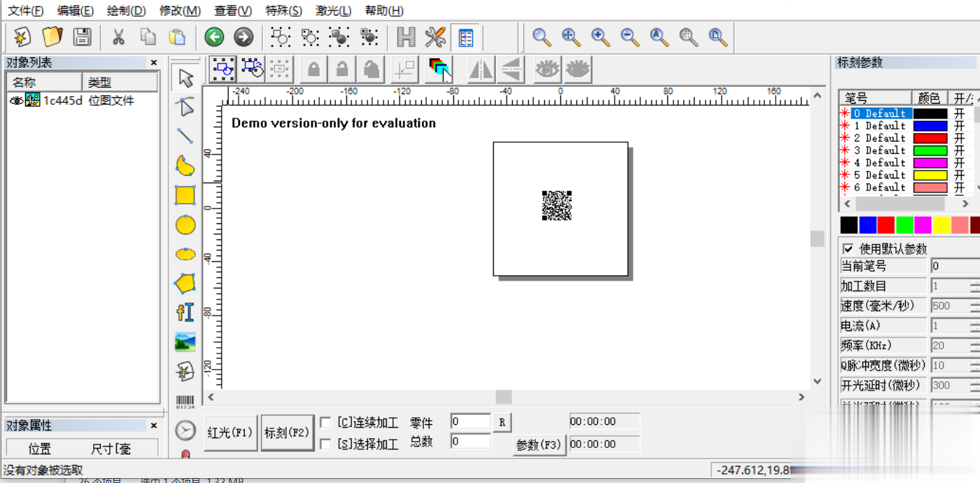Pick the yellow swatch in the palette row
The image size is (980, 483).
coord(942,225)
